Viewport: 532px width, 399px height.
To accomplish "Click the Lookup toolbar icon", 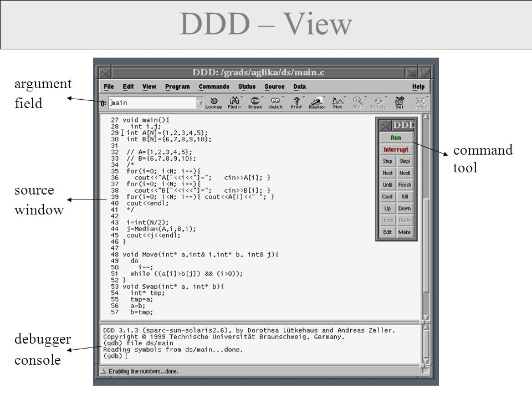I will [214, 103].
